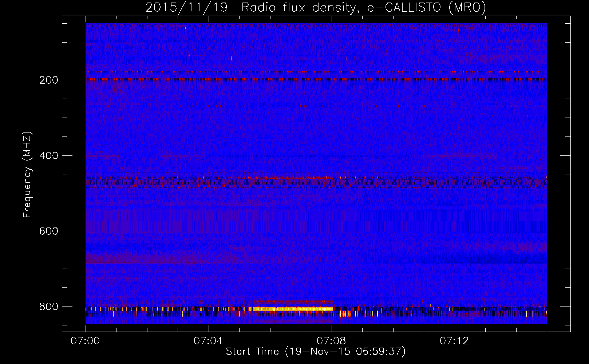Click the "07:04" time tick label
Image resolution: width=589 pixels, height=364 pixels.
coord(208,341)
